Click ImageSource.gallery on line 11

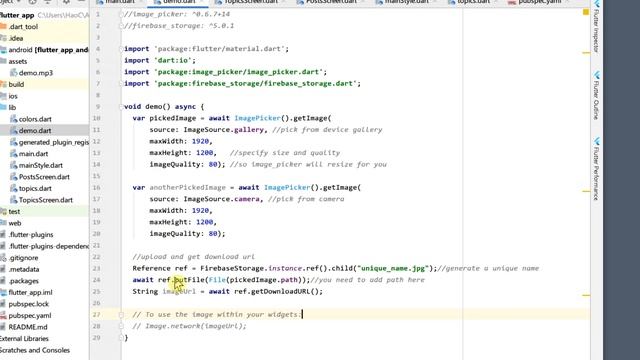coord(224,130)
